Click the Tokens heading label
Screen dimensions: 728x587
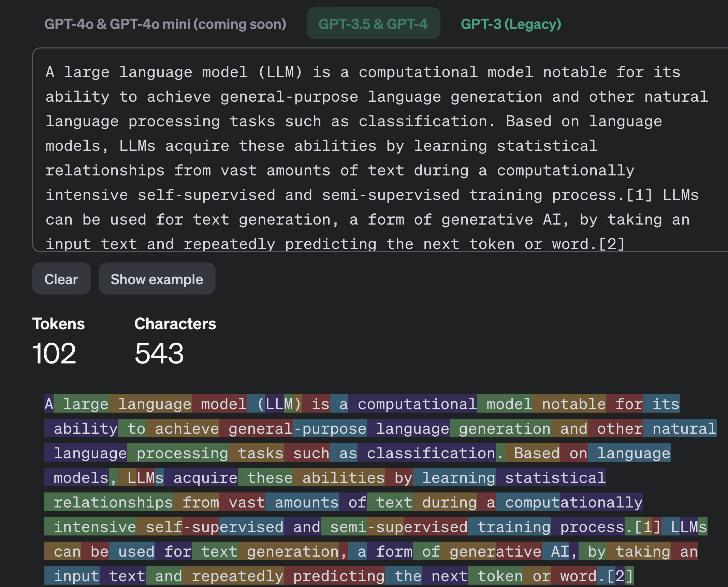(58, 324)
